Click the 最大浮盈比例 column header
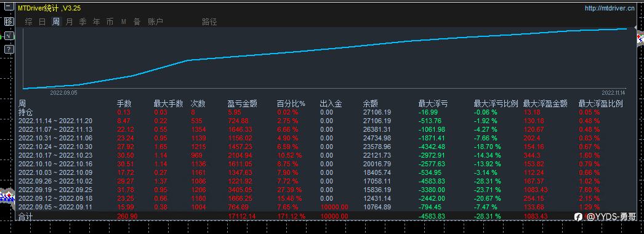Viewport: 644px width, 234px height. tap(601, 104)
